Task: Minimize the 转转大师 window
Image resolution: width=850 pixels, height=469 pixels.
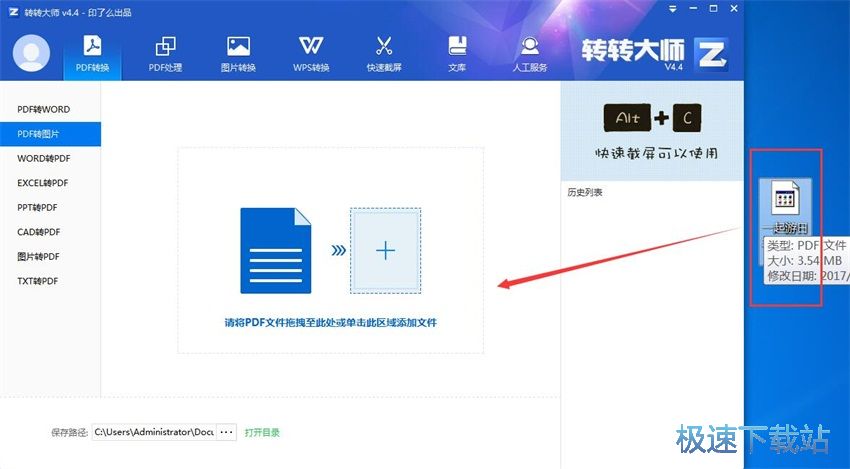Action: [693, 9]
